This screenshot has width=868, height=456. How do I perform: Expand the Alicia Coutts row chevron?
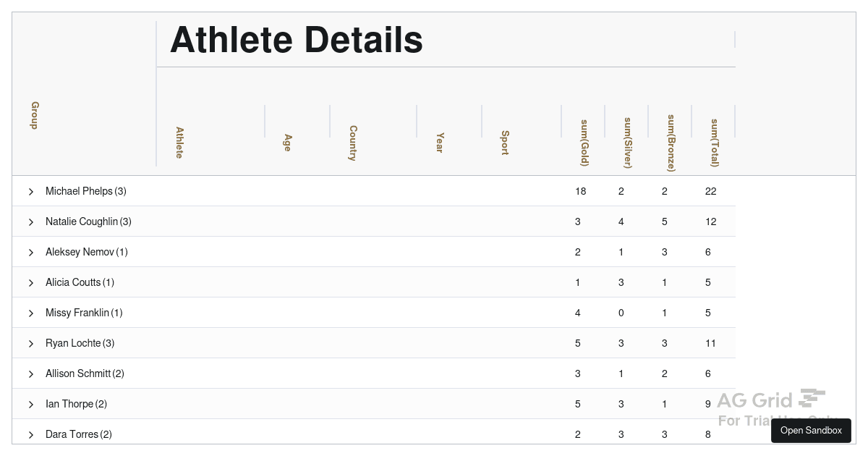point(31,283)
